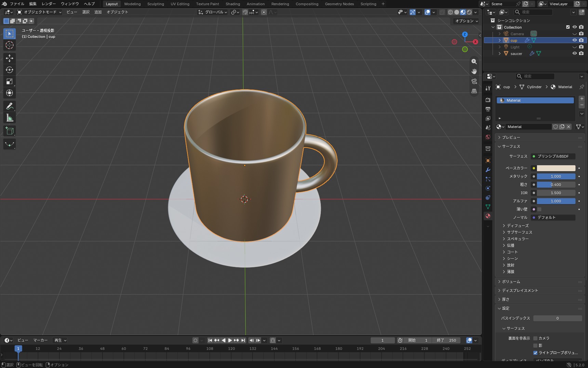Open the Object constraints properties tab
Image resolution: width=588 pixels, height=368 pixels.
[488, 198]
